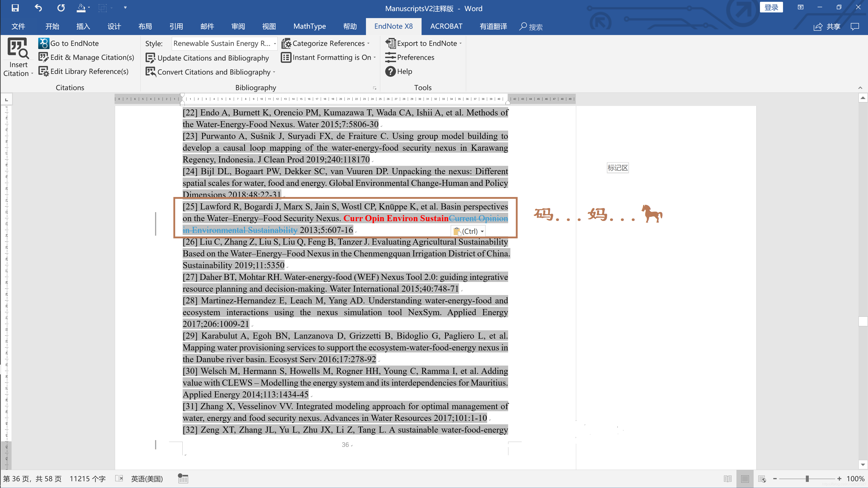This screenshot has width=868, height=488.
Task: Switch to Read Mode view in status bar
Action: tap(727, 479)
